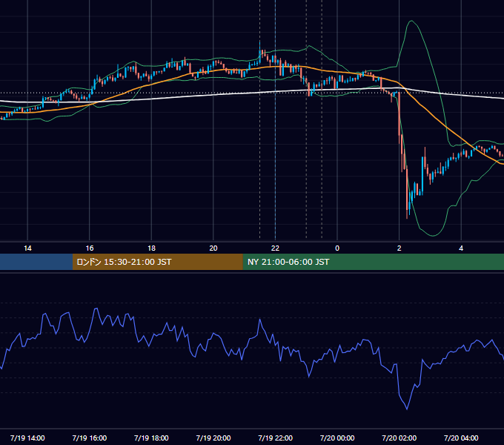Click the NY 21:00-06:00 JST session bar
The height and width of the screenshot is (445, 504).
[x=373, y=262]
